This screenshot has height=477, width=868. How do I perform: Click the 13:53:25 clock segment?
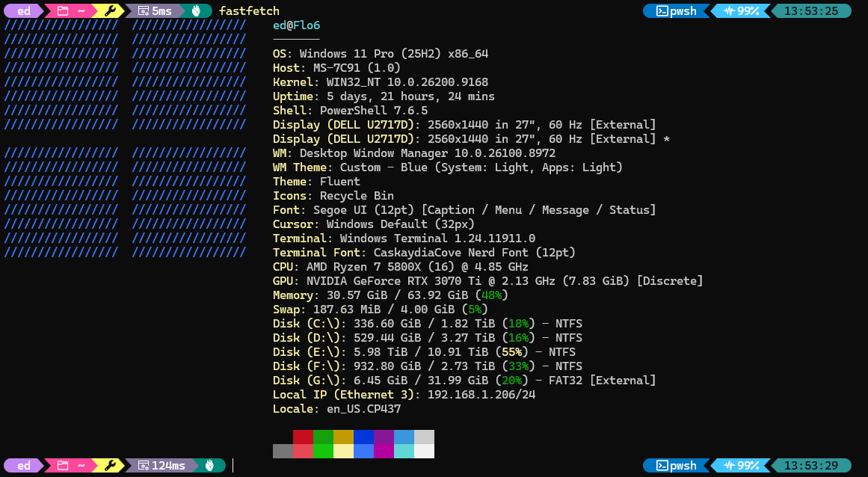811,11
